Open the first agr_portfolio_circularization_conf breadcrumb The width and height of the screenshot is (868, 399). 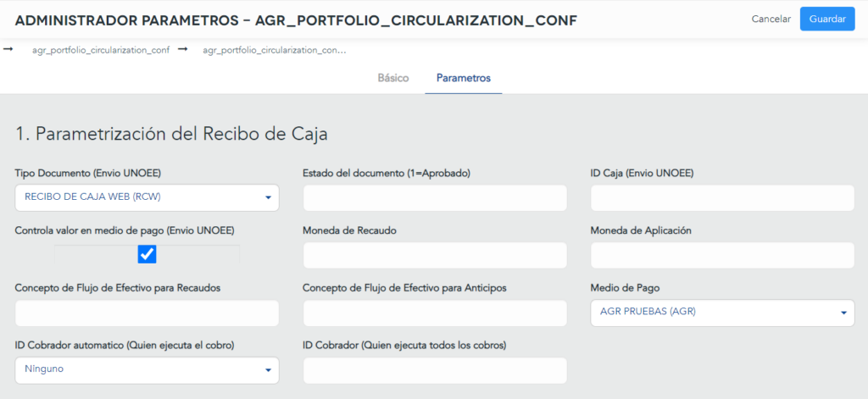(x=101, y=50)
